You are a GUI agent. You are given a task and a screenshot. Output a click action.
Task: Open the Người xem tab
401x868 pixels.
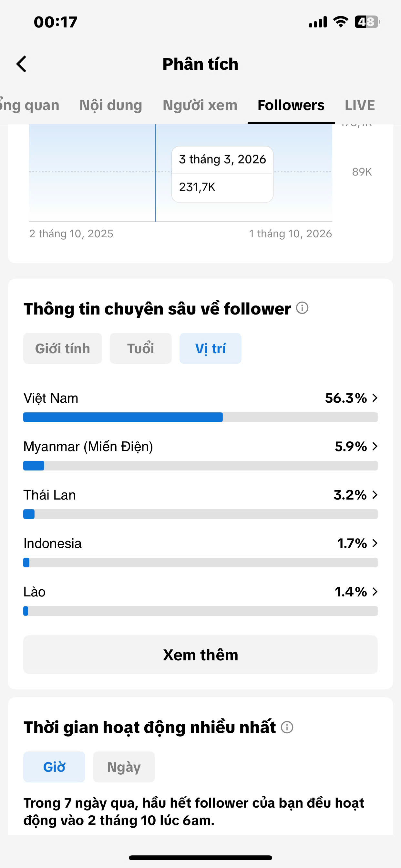point(200,105)
